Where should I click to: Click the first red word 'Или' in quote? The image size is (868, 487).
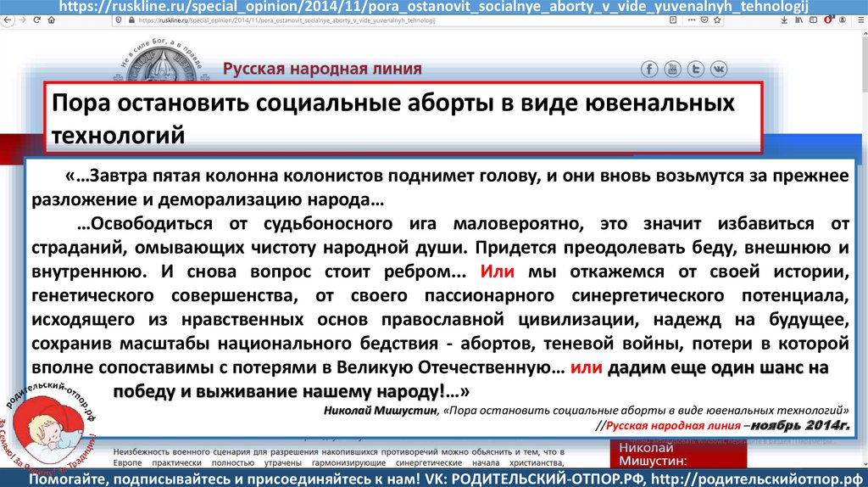click(x=497, y=271)
